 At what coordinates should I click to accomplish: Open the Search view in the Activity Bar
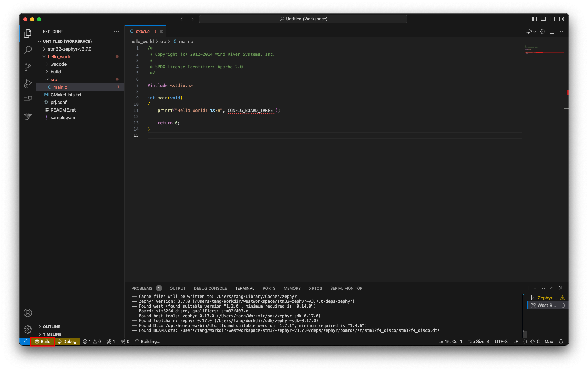[28, 50]
